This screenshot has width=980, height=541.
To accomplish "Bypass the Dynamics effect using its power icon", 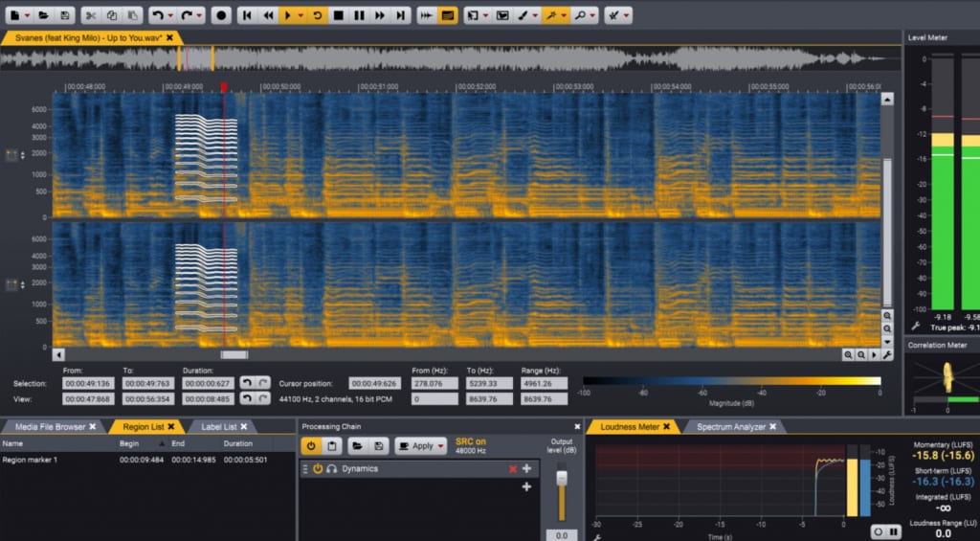I will (x=318, y=469).
